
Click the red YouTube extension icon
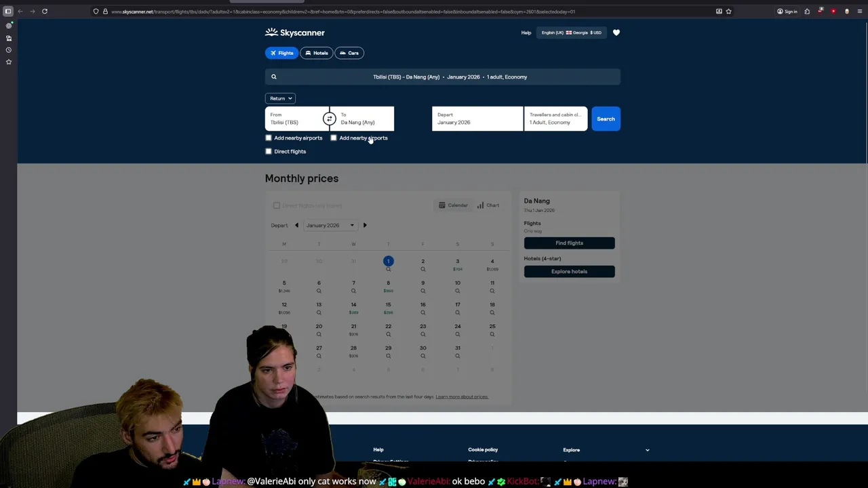pyautogui.click(x=833, y=11)
